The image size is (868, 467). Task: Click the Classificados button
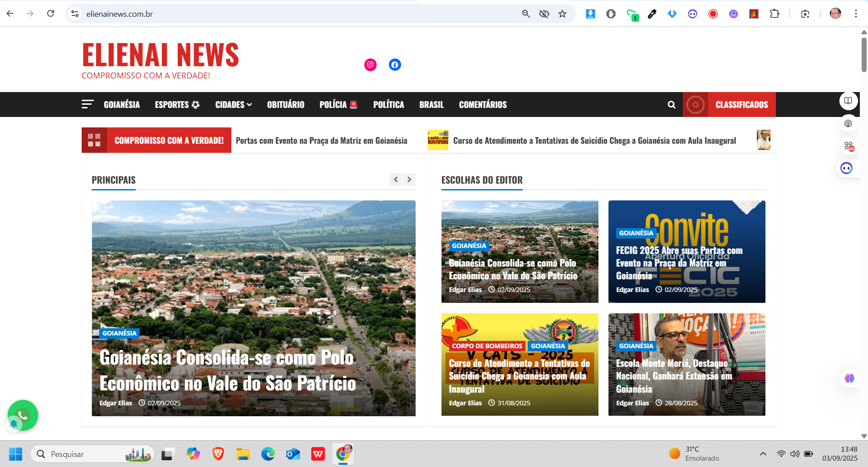(741, 105)
